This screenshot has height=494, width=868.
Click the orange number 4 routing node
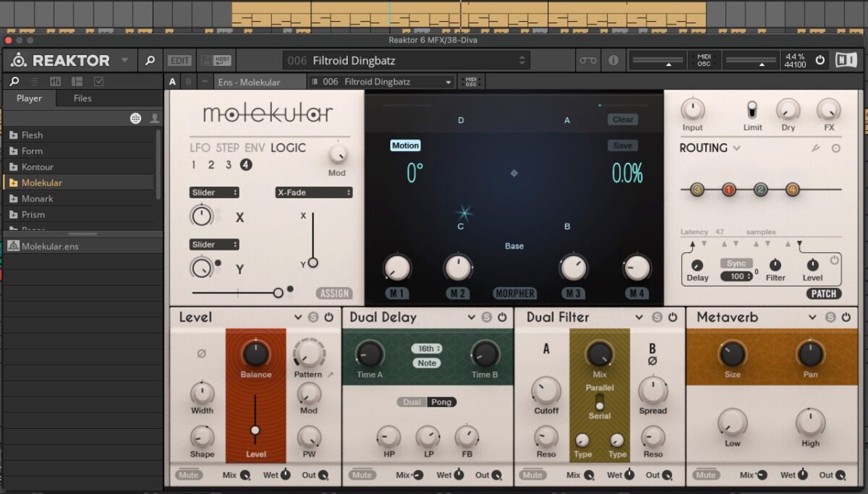792,189
